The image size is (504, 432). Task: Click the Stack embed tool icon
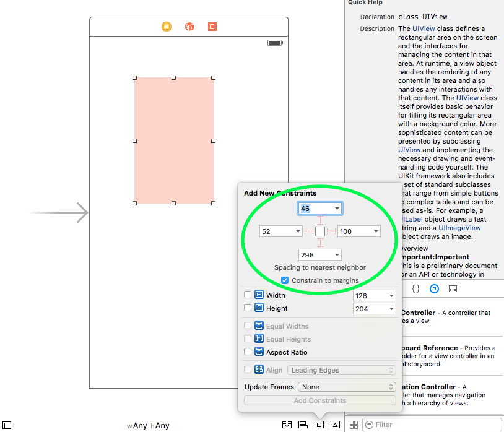287,425
